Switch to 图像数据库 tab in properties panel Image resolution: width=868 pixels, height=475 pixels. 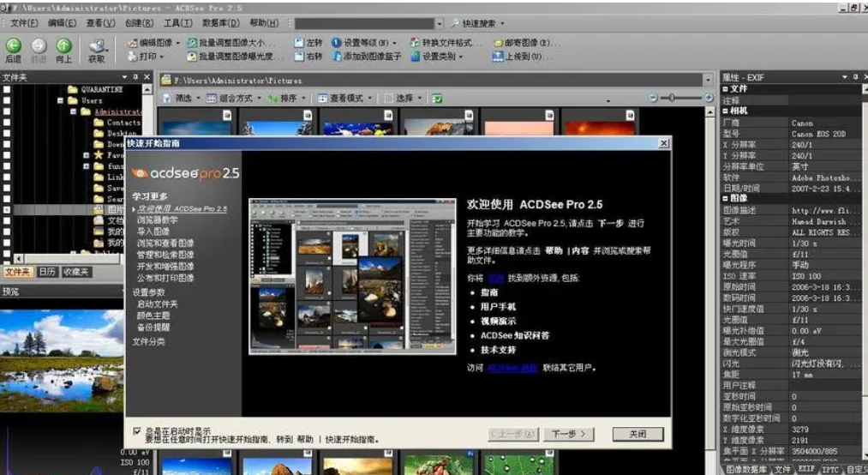[746, 470]
